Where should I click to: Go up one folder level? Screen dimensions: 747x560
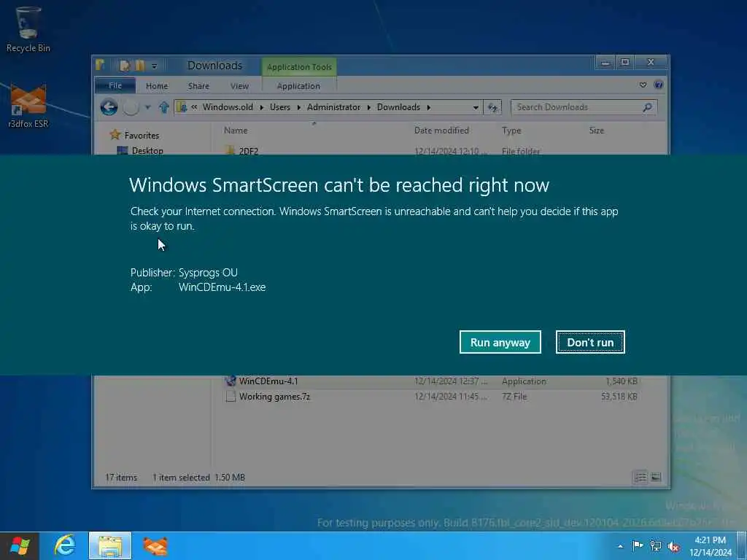tap(164, 108)
